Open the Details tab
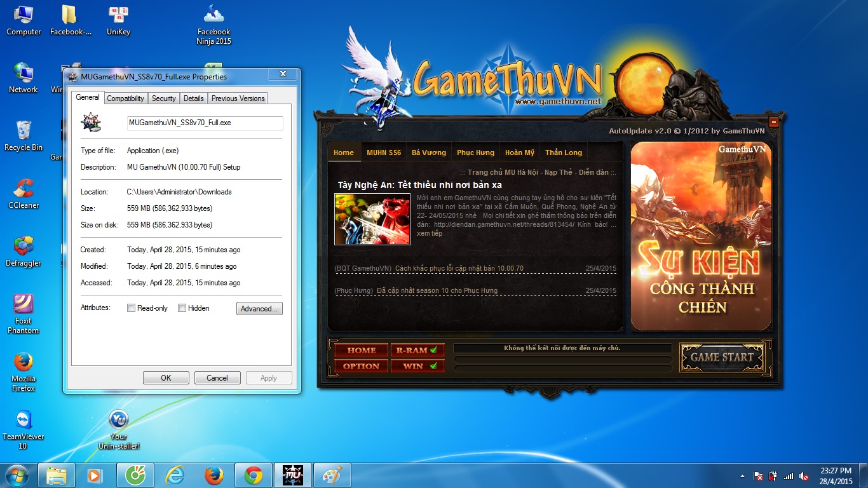Screen dimensions: 868x488 coord(193,98)
